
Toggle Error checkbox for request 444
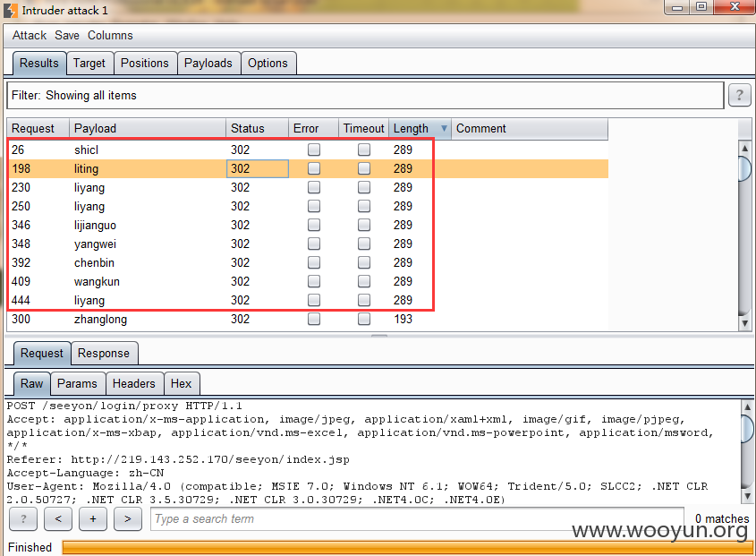tap(314, 300)
